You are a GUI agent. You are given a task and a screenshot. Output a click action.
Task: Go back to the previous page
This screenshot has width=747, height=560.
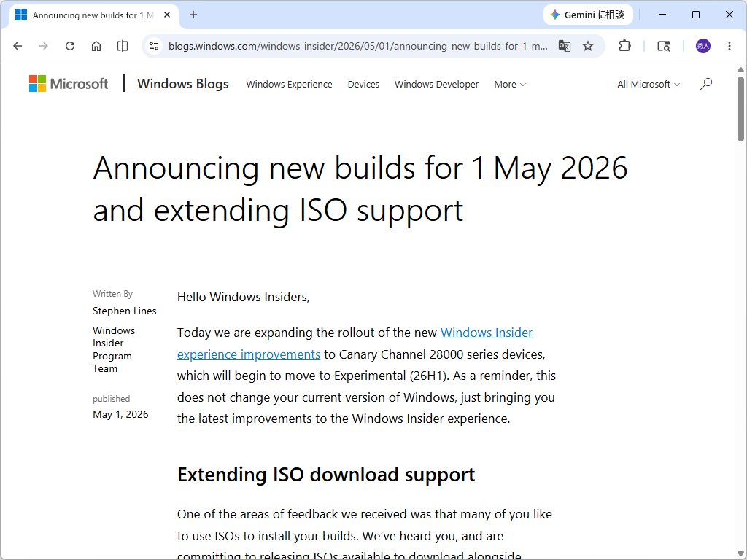[18, 46]
